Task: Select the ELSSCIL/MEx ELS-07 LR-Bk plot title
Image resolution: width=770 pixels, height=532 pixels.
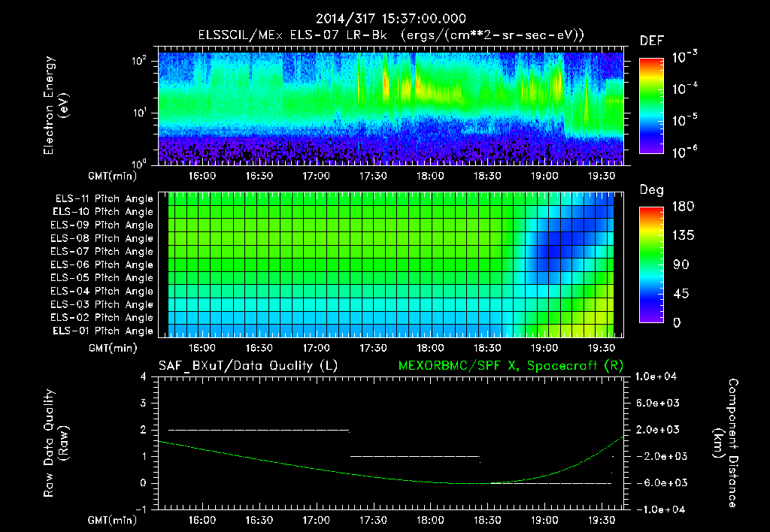Action: [391, 35]
